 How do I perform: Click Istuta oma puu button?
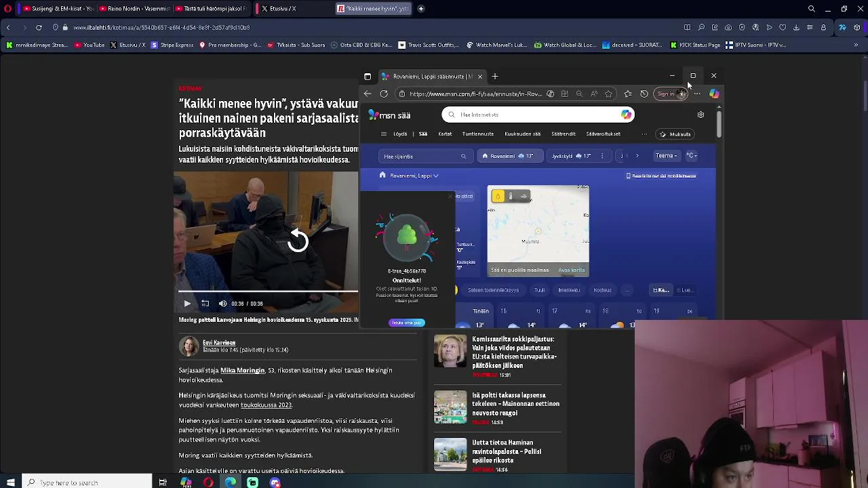click(407, 323)
